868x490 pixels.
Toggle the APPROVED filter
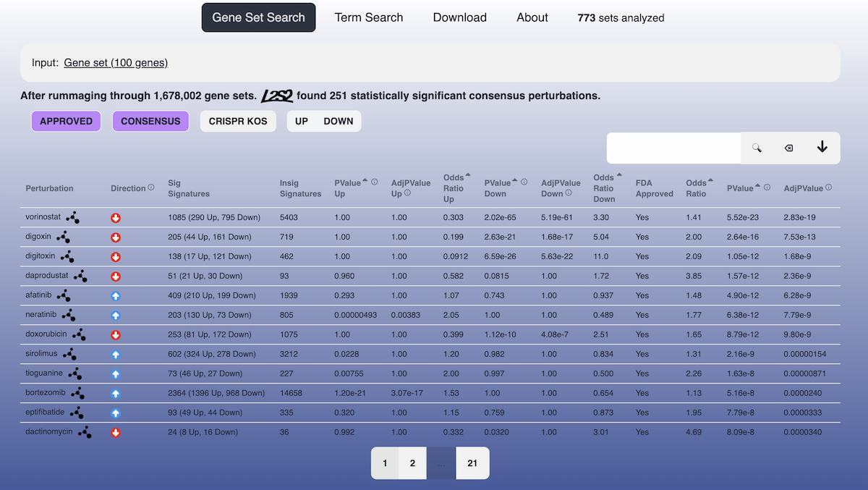pos(66,121)
